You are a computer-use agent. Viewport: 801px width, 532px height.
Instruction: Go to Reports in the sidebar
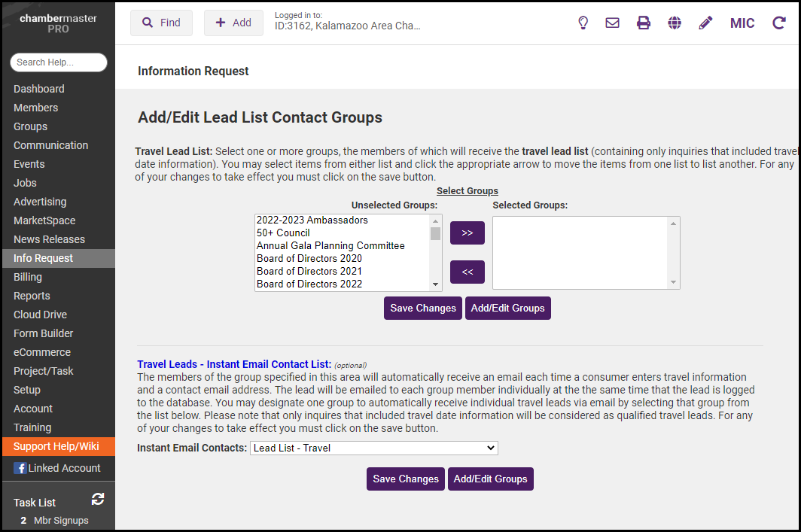(32, 296)
